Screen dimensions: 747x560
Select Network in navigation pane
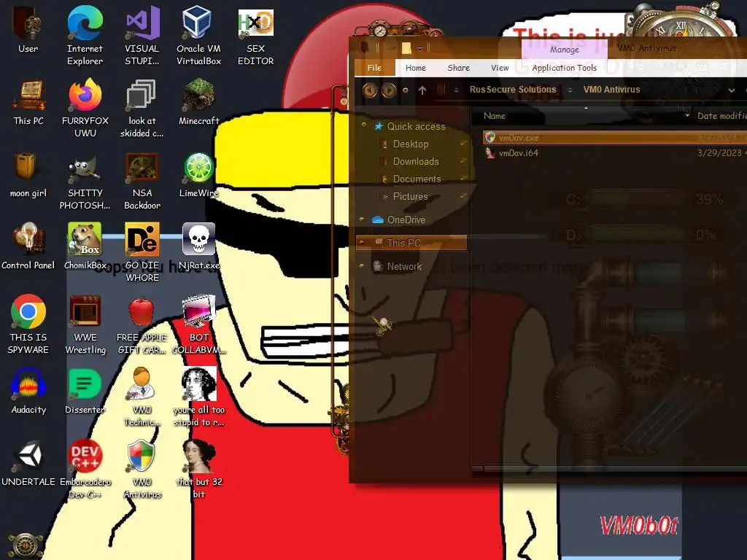tap(404, 267)
